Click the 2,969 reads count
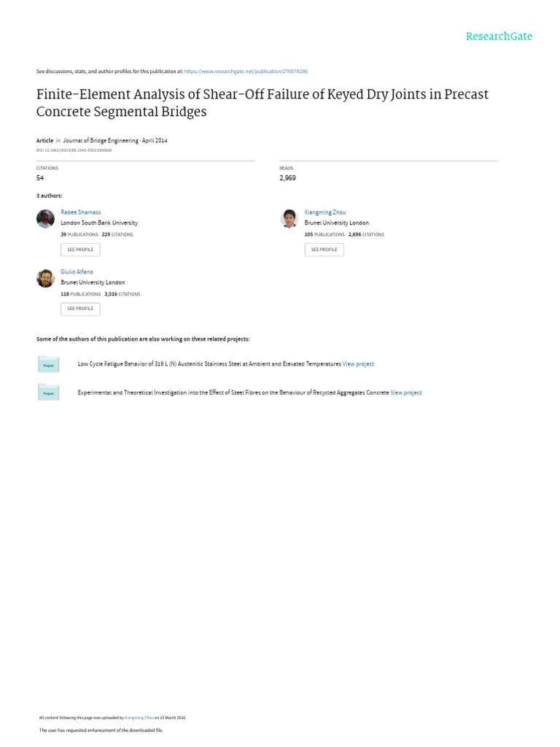560x747 pixels. click(287, 178)
